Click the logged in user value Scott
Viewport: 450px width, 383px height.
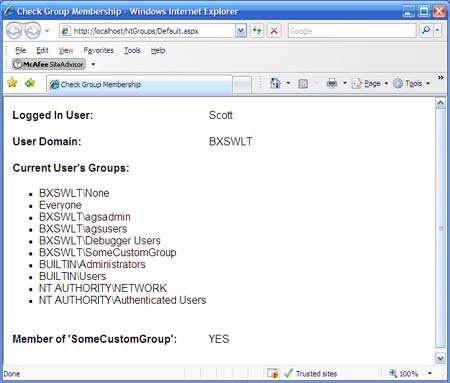point(221,115)
